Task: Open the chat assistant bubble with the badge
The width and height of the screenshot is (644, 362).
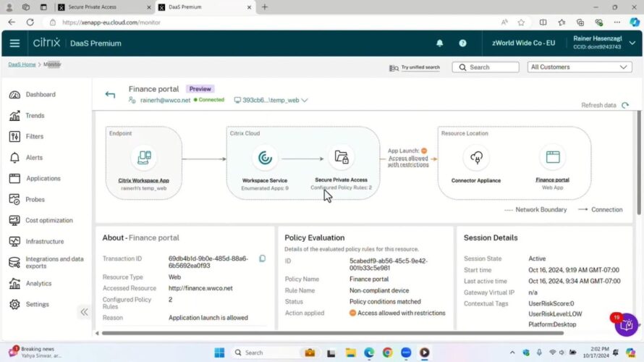Action: click(x=626, y=324)
